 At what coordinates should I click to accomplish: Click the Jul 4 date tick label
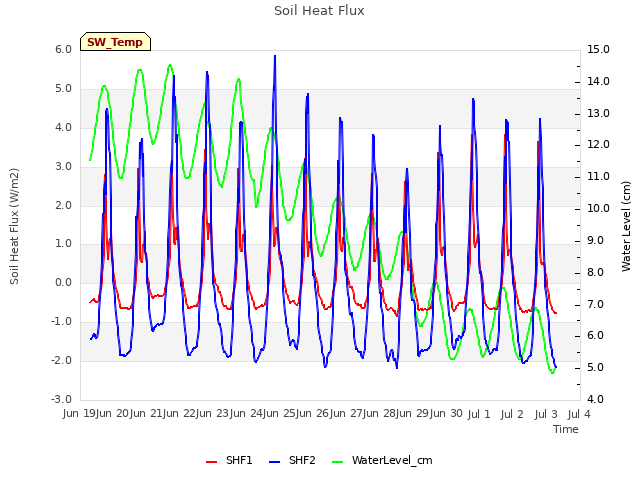coord(579,414)
